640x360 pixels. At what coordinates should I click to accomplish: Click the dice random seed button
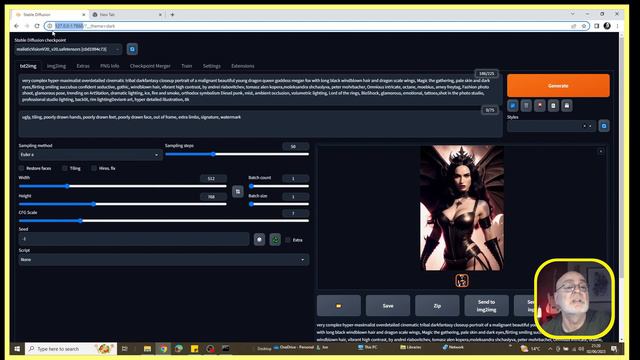[x=259, y=240]
